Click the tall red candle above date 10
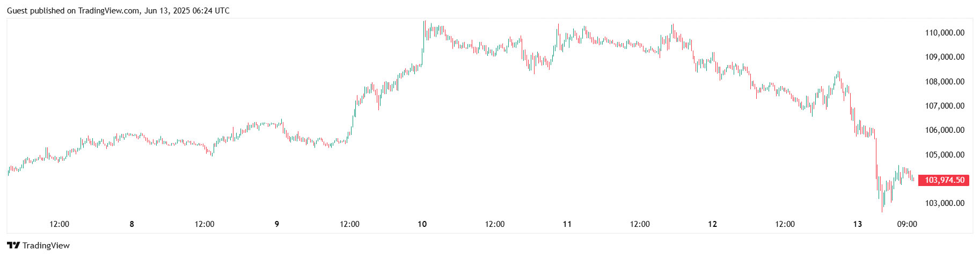Viewport: 980px width, 257px height. [425, 30]
